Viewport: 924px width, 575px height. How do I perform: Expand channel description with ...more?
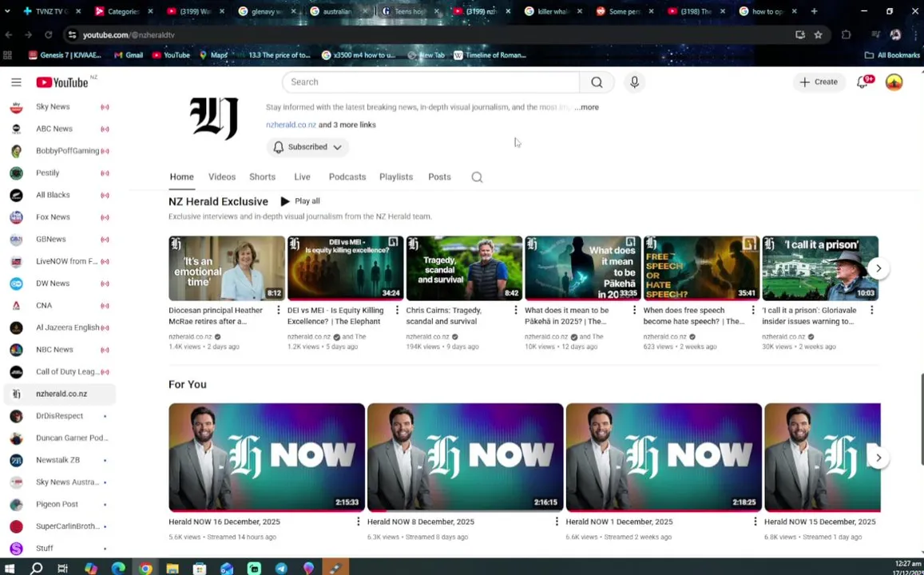[x=586, y=107]
